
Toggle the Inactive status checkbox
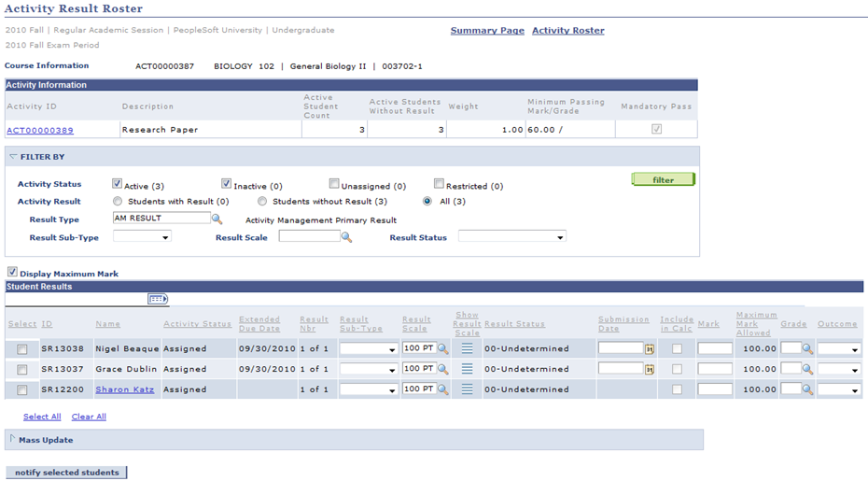[226, 183]
